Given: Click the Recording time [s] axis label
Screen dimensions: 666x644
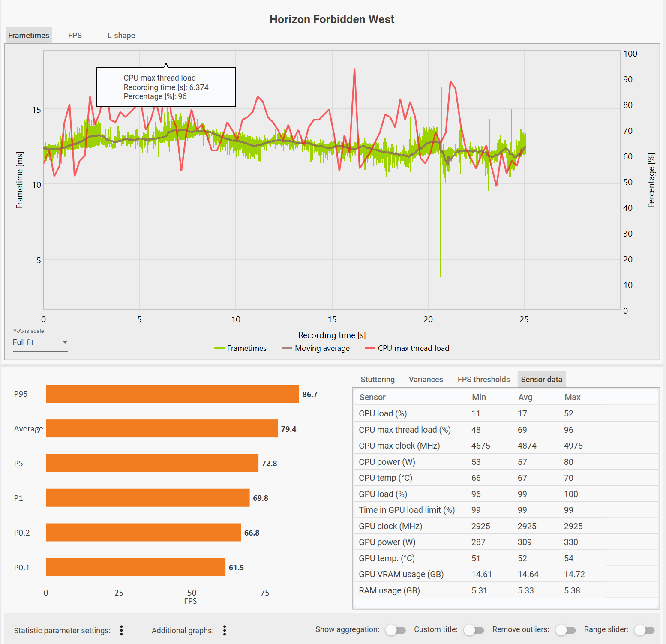Looking at the screenshot, I should 332,335.
